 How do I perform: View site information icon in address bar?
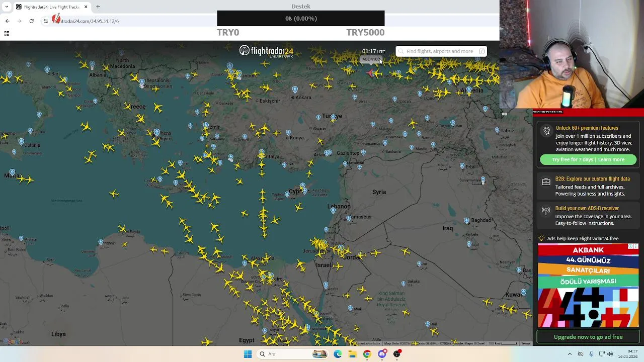(x=45, y=21)
